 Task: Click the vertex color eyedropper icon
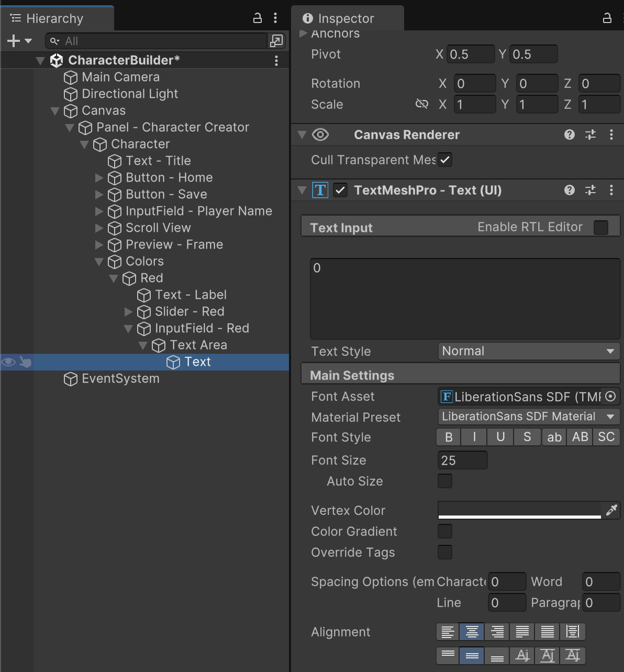point(611,510)
